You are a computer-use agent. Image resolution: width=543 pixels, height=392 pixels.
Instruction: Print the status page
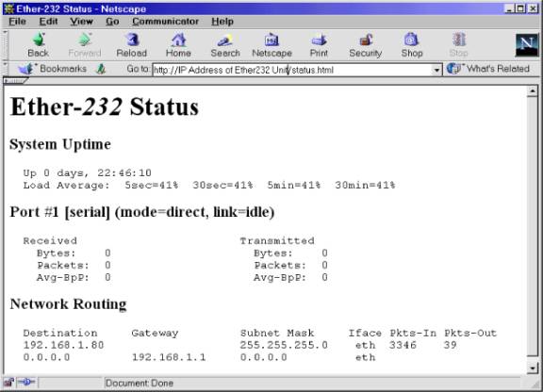[x=319, y=45]
